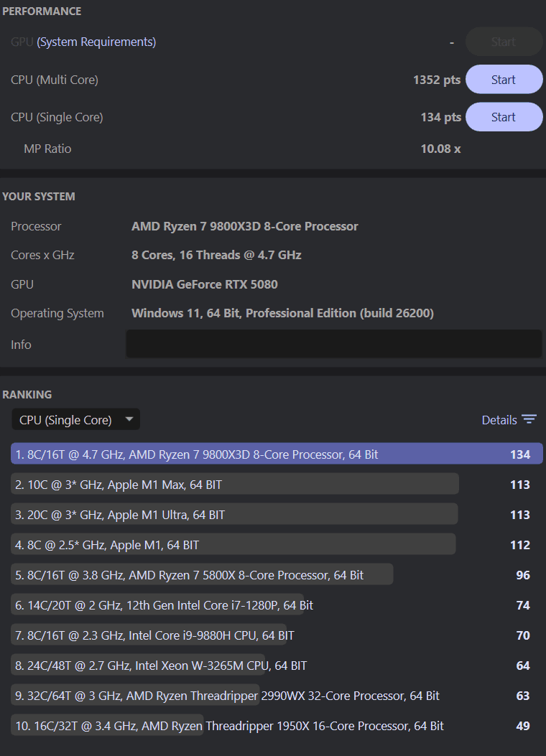Image resolution: width=546 pixels, height=756 pixels.
Task: Select the Intel Core i7-1280P ranking row
Action: click(277, 605)
